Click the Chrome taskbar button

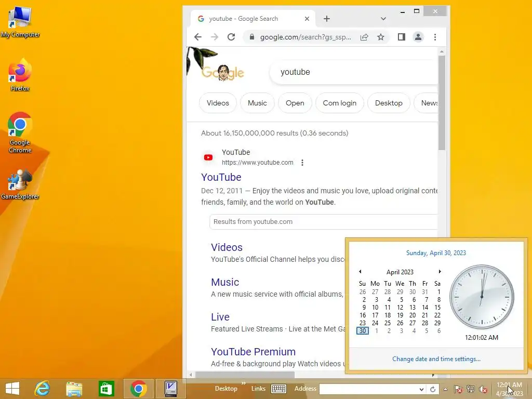pyautogui.click(x=138, y=389)
